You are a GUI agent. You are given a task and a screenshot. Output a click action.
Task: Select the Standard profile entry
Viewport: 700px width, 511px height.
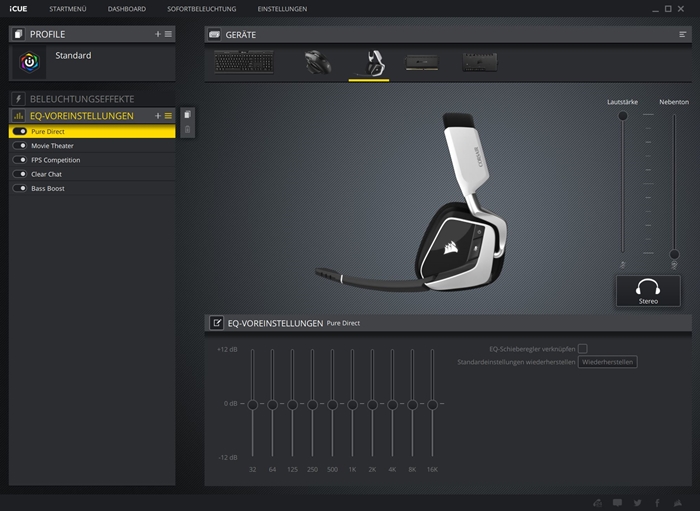click(x=92, y=62)
